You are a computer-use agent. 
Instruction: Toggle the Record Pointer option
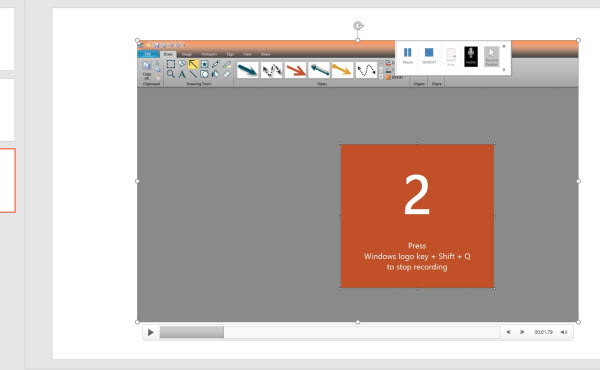pyautogui.click(x=492, y=57)
